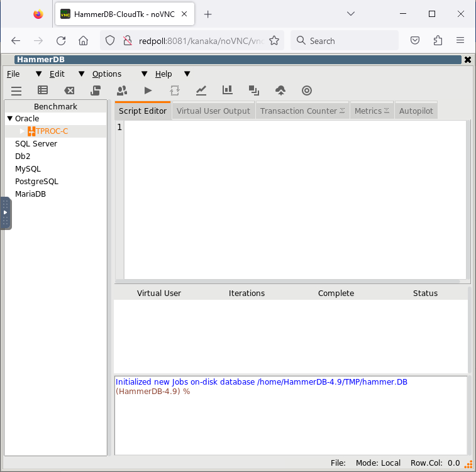This screenshot has width=476, height=472.
Task: Switch to Transaction Counter tab
Action: pos(302,111)
